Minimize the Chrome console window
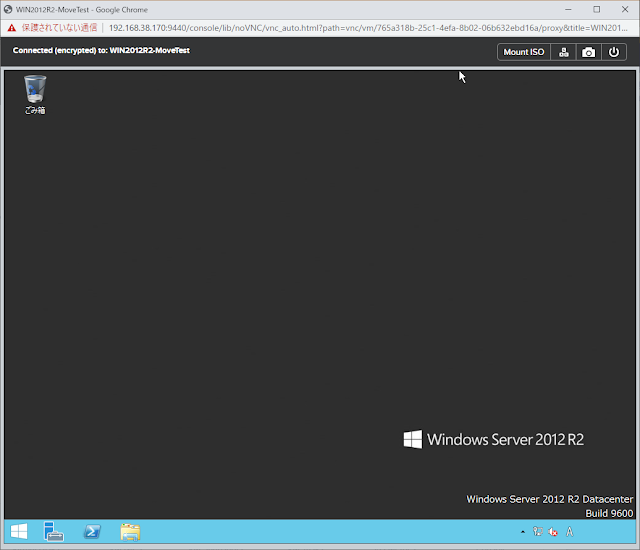 click(568, 9)
